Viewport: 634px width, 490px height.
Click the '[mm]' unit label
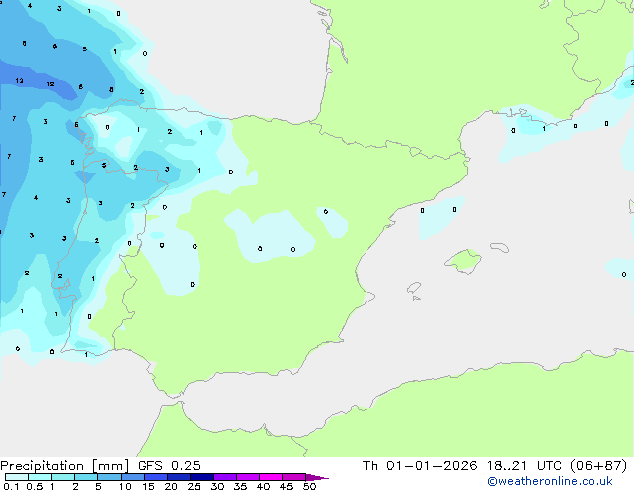click(x=111, y=466)
